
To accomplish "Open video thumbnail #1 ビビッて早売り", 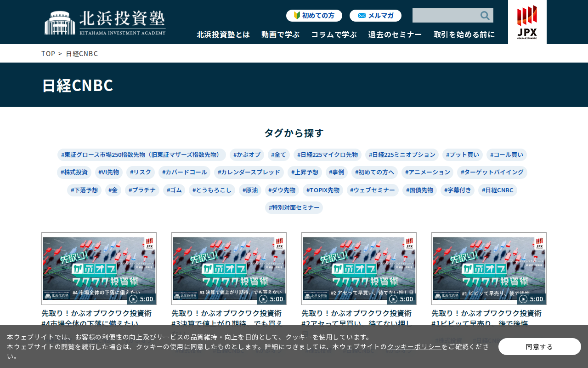I will click(x=489, y=269).
